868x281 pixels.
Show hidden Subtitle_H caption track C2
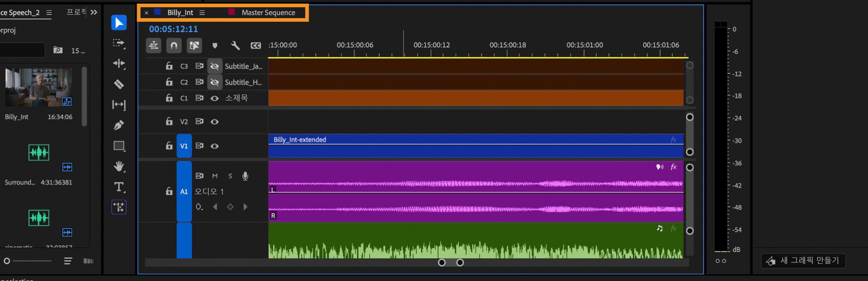(215, 82)
